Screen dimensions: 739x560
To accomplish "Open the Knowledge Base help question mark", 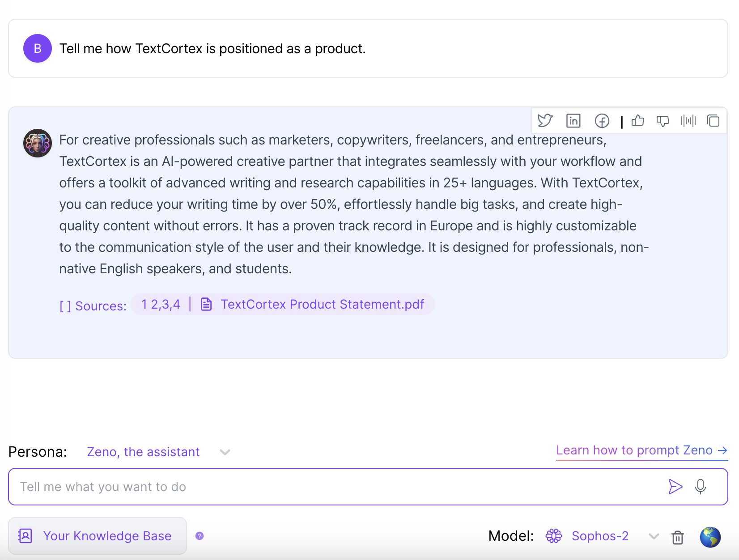I will tap(200, 536).
